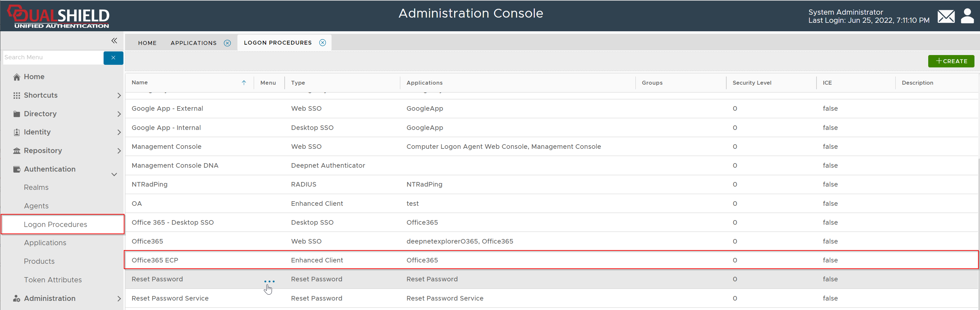Close the Applications tab
This screenshot has width=980, height=310.
[227, 43]
